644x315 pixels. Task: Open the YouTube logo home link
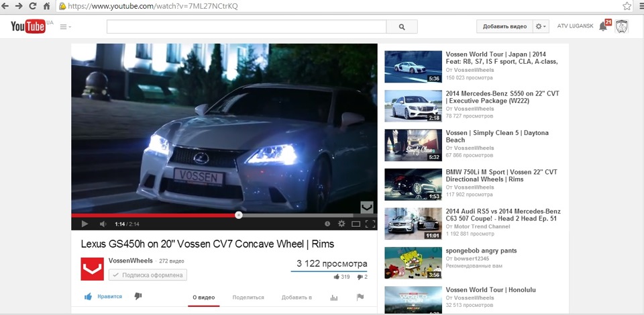pyautogui.click(x=28, y=26)
